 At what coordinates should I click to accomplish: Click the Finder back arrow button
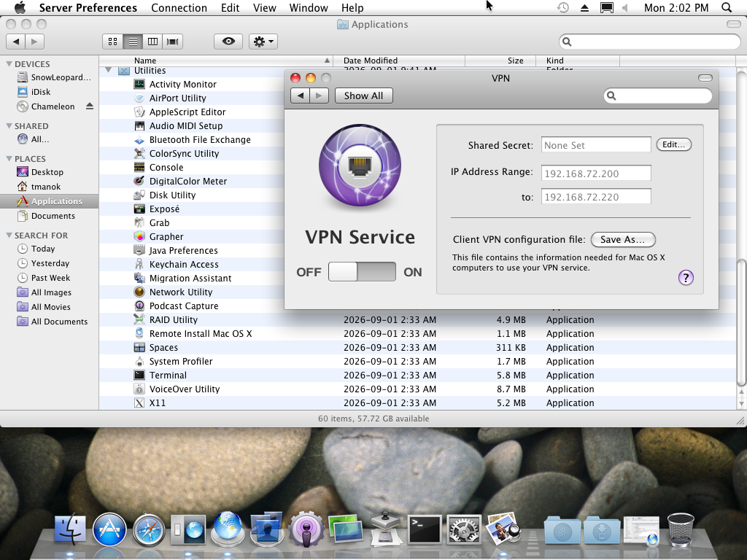pyautogui.click(x=16, y=42)
